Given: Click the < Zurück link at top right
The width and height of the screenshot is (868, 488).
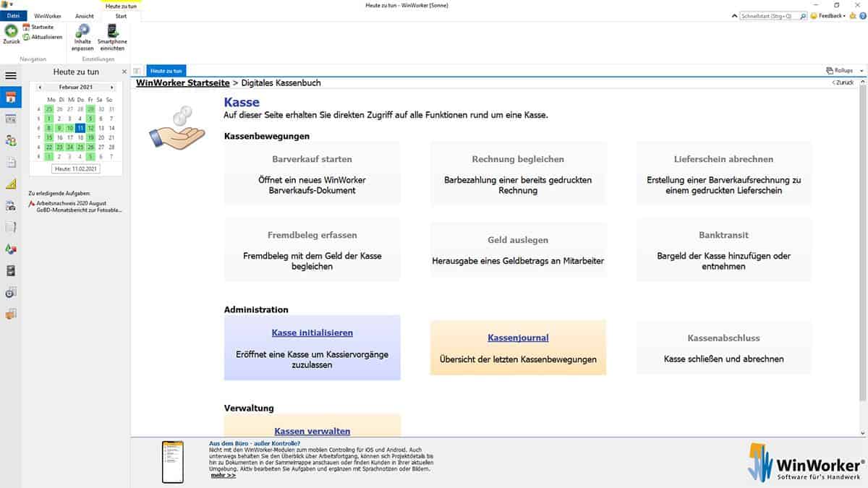Looking at the screenshot, I should [x=843, y=83].
